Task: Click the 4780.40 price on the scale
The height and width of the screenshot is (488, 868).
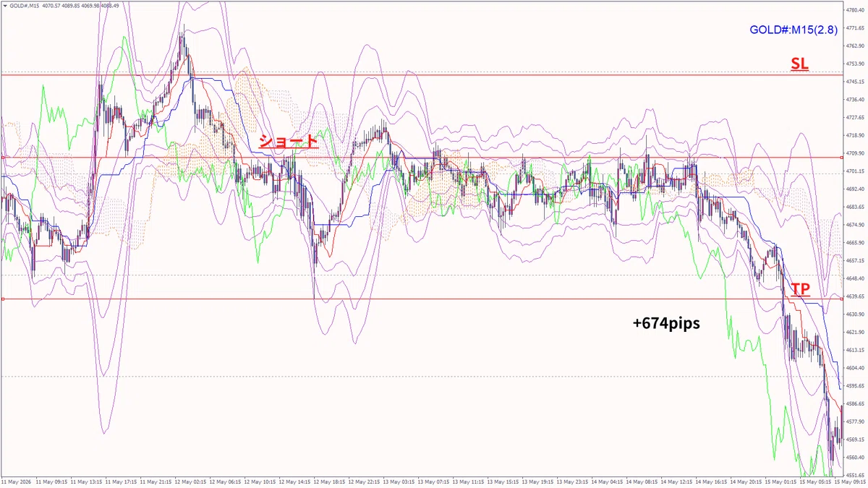Action: click(855, 11)
